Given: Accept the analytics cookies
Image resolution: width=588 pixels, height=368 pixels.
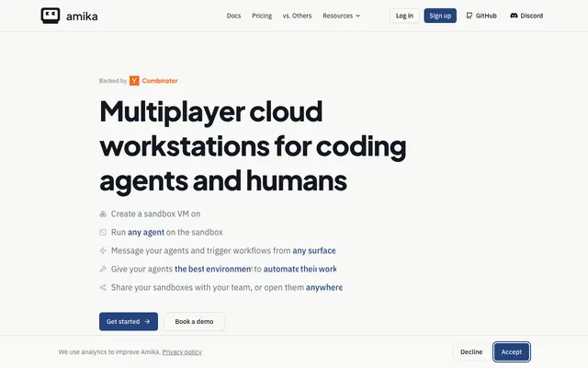Looking at the screenshot, I should pyautogui.click(x=512, y=351).
